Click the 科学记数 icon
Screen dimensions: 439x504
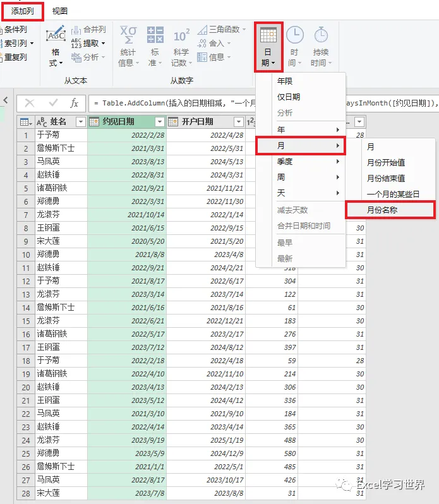(x=181, y=35)
